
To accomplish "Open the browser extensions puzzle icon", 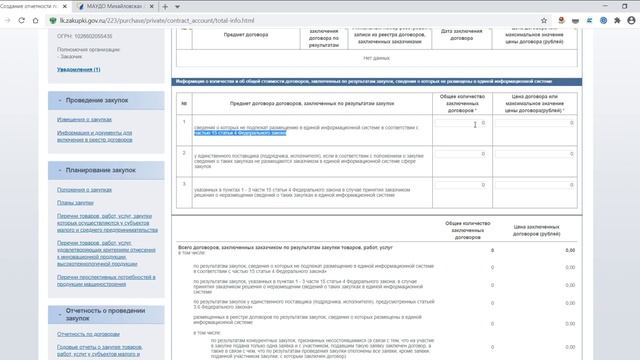I will pos(617,20).
